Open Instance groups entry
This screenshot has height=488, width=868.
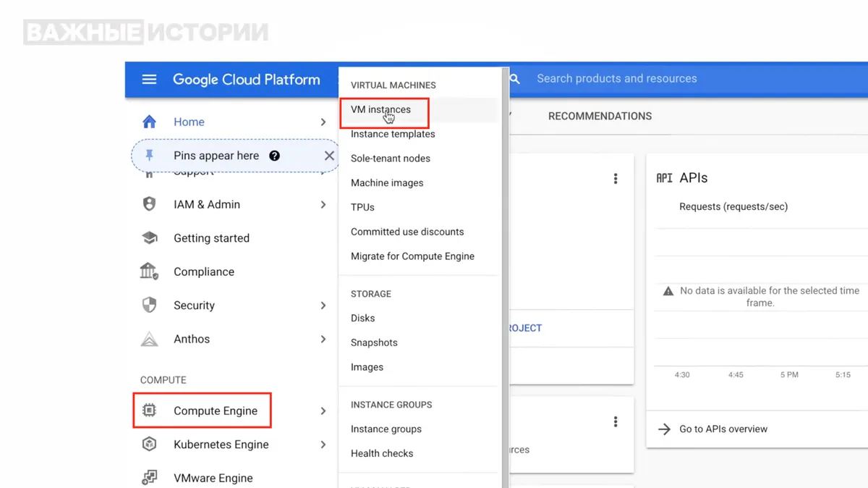(386, 429)
